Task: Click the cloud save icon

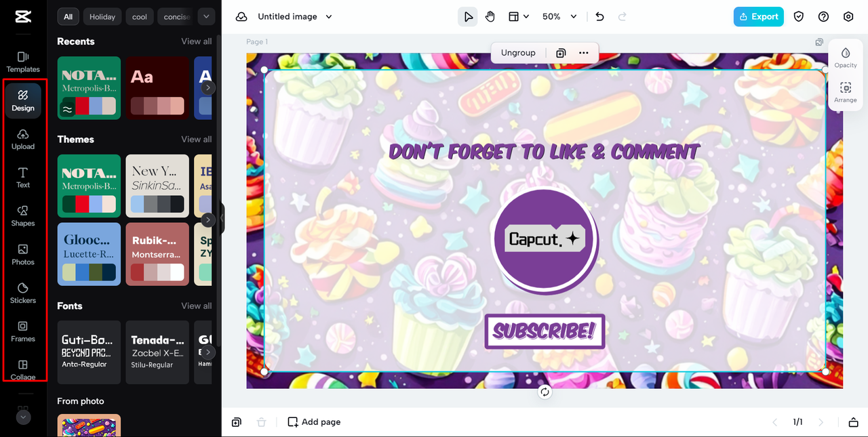Action: click(241, 17)
